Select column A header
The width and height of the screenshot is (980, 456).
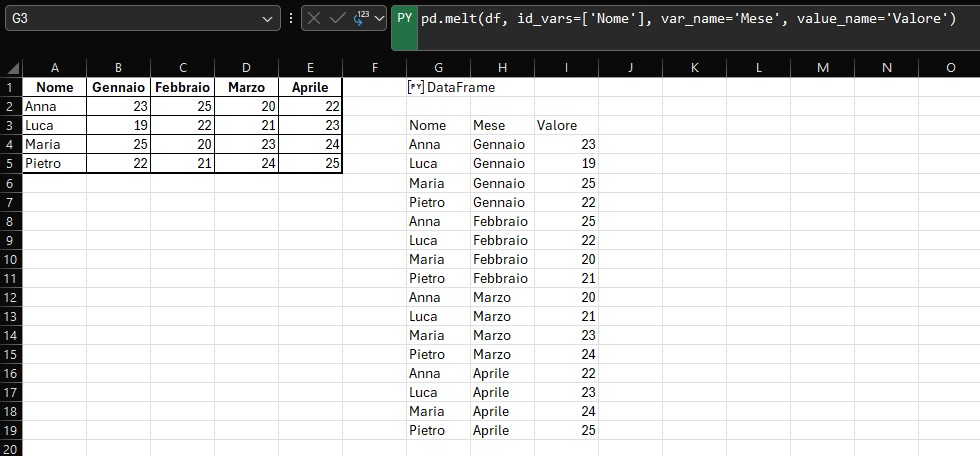coord(54,68)
